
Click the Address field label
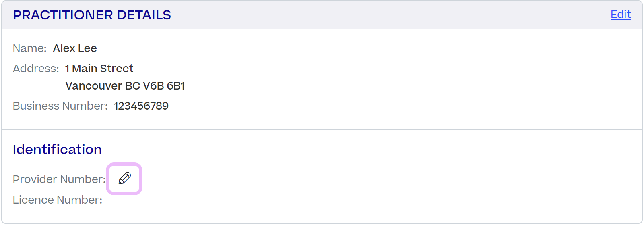point(36,69)
